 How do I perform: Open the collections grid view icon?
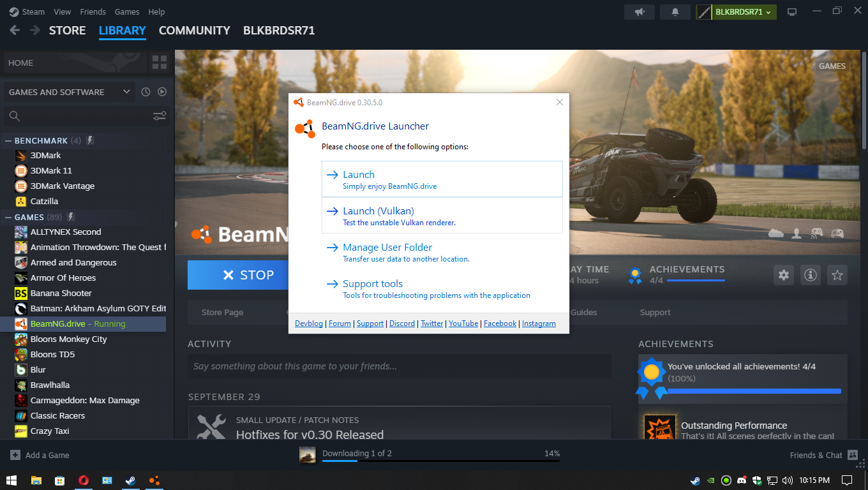[x=159, y=63]
